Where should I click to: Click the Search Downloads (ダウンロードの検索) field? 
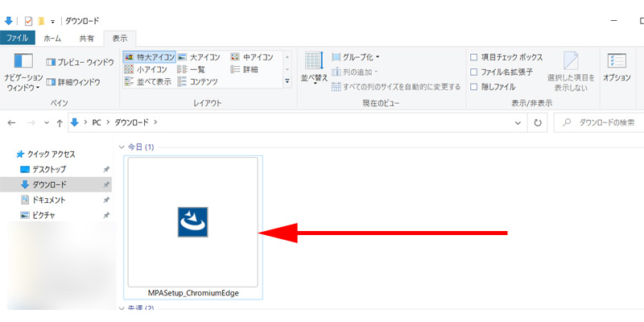[x=601, y=122]
